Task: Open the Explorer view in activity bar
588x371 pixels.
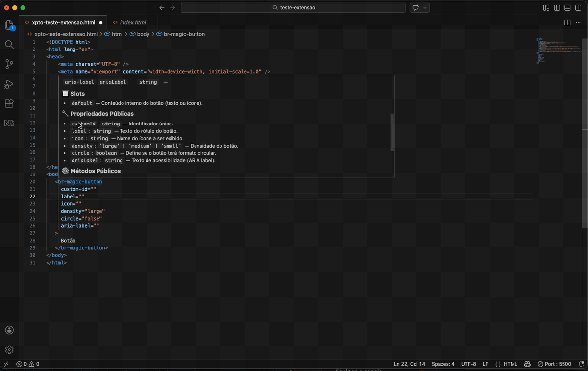Action: click(x=9, y=25)
